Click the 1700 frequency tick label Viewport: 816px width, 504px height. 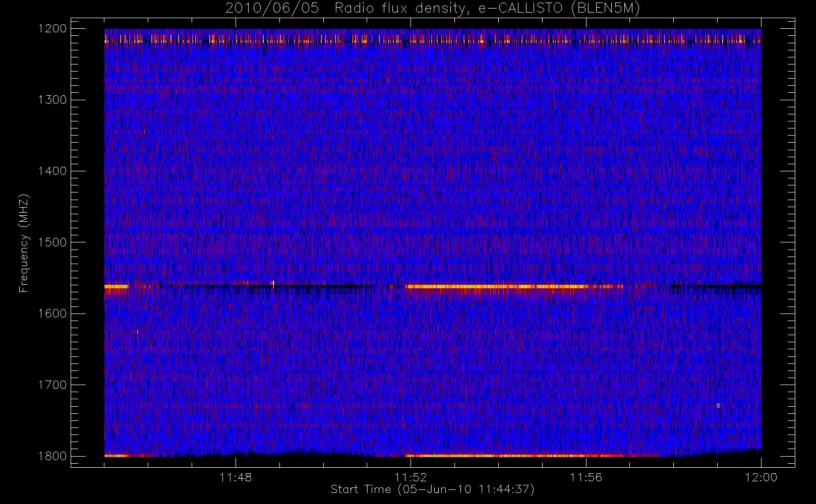pyautogui.click(x=52, y=385)
